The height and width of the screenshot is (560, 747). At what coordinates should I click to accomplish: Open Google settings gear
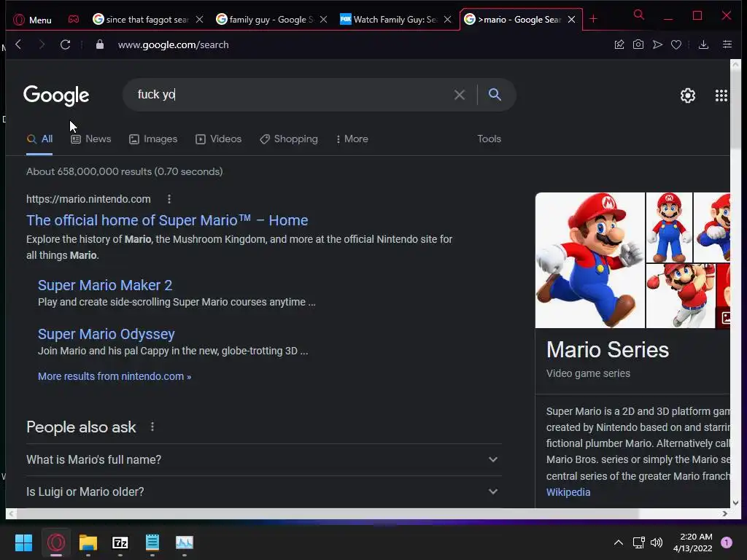pos(687,96)
